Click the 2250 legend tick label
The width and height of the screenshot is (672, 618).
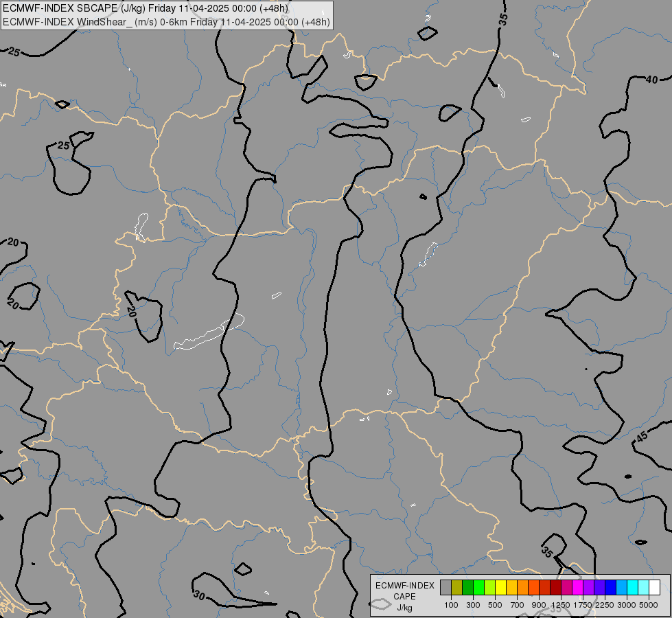[x=605, y=605]
